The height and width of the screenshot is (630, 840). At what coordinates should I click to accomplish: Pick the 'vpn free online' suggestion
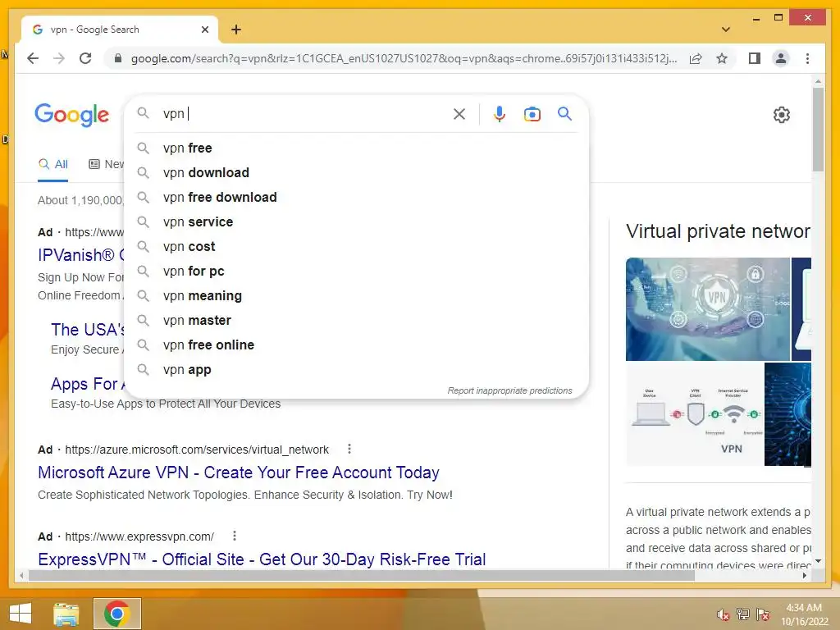coord(356,345)
